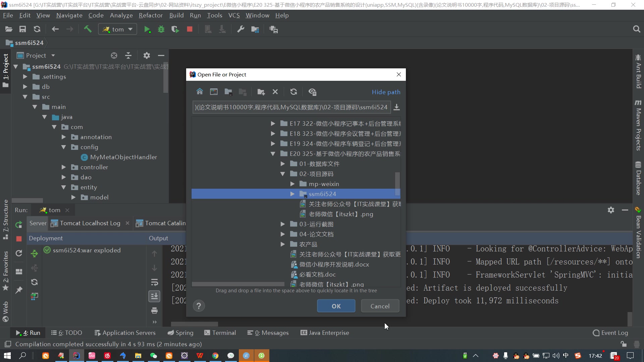This screenshot has height=362, width=644.
Task: Navigate back with arrow icon
Action: pyautogui.click(x=55, y=29)
